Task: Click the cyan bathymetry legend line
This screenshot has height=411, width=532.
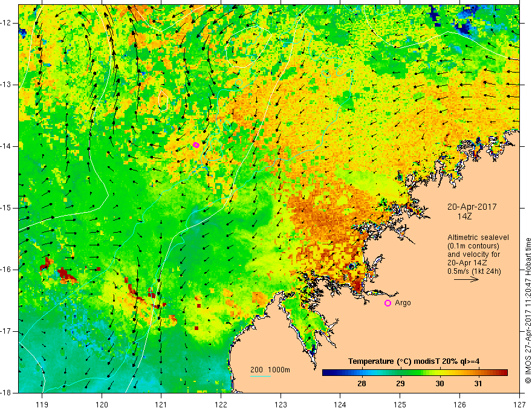Action: [260, 376]
